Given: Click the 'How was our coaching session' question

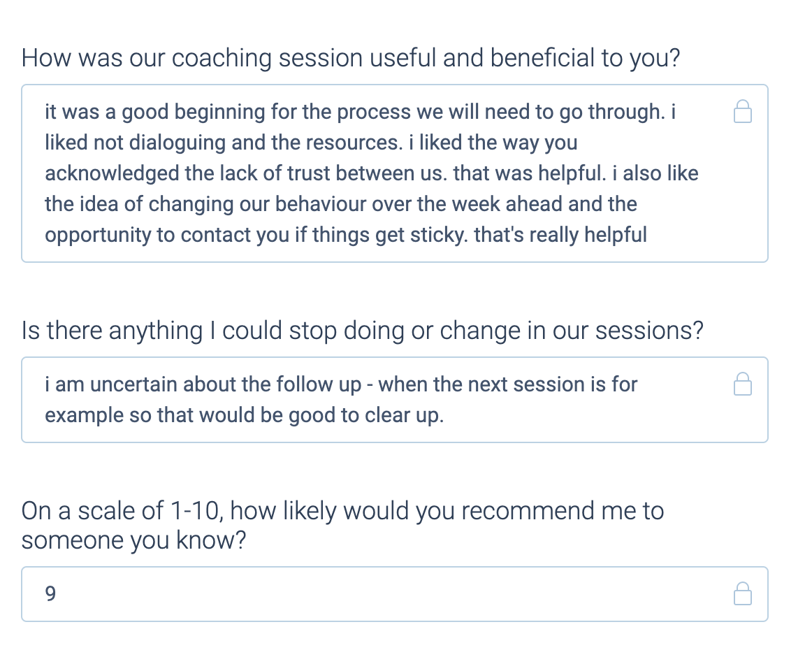Looking at the screenshot, I should tap(350, 57).
